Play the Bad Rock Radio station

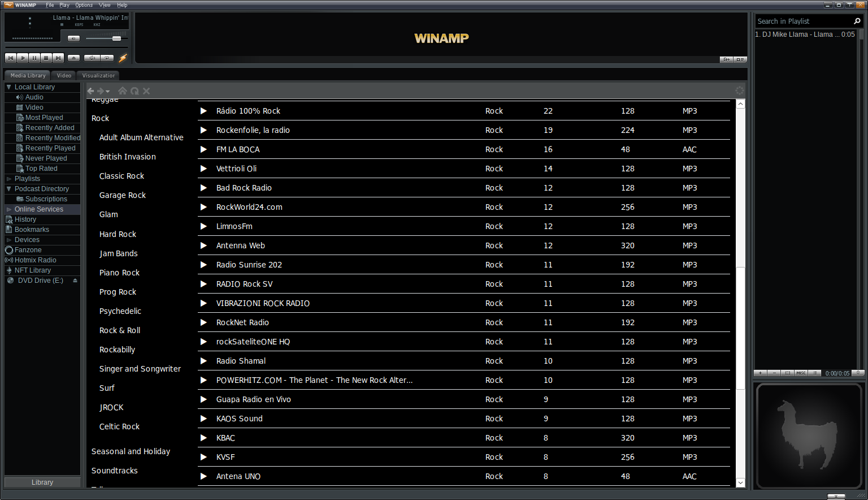tap(203, 188)
